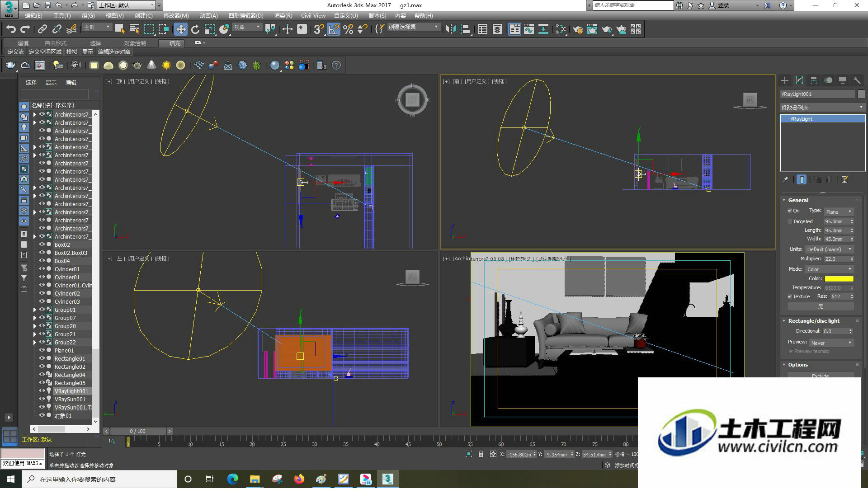Toggle Angle Snap in toolbar
868x489 pixels.
pyautogui.click(x=334, y=29)
